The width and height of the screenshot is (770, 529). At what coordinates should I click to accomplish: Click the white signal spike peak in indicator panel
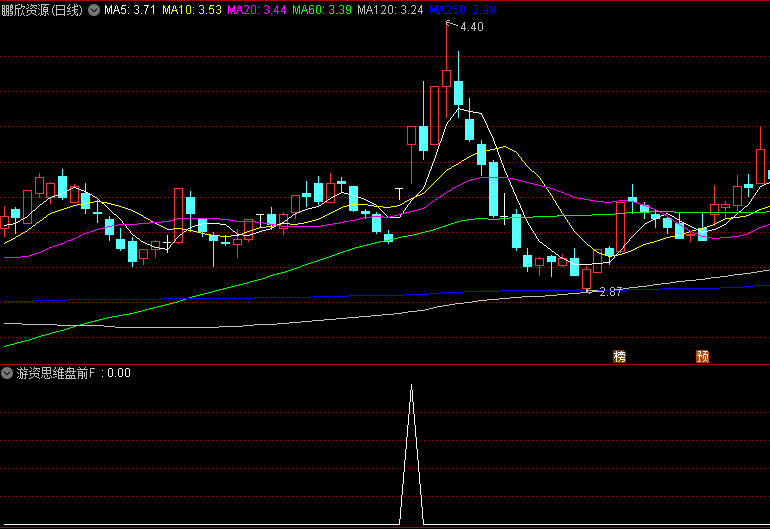(411, 387)
